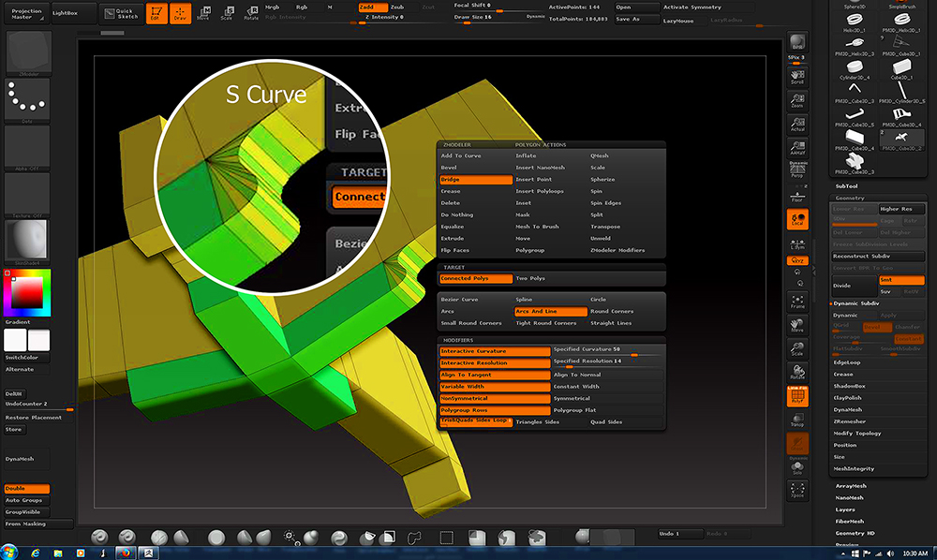Toggle the Double display option
The image size is (937, 560).
(26, 489)
